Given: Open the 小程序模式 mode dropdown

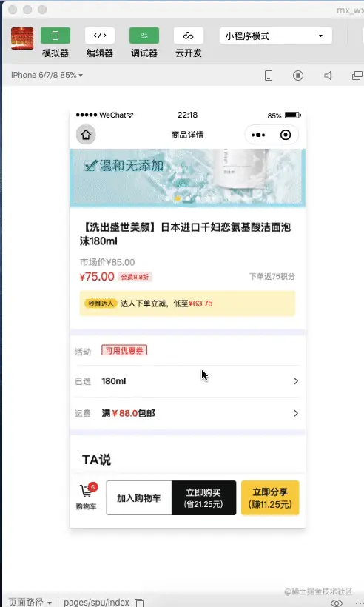Looking at the screenshot, I should (x=276, y=36).
